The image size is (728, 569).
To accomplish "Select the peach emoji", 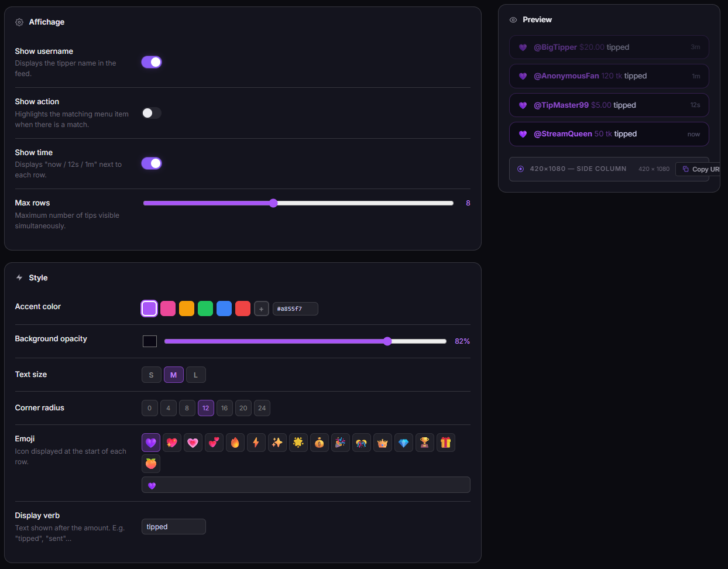I will tap(151, 464).
